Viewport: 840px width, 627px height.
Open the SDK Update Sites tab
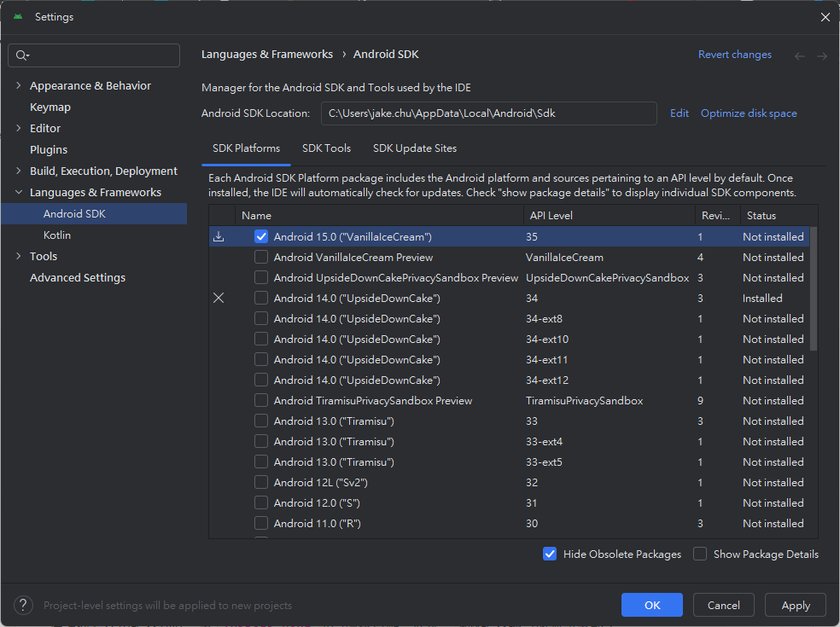pos(415,148)
